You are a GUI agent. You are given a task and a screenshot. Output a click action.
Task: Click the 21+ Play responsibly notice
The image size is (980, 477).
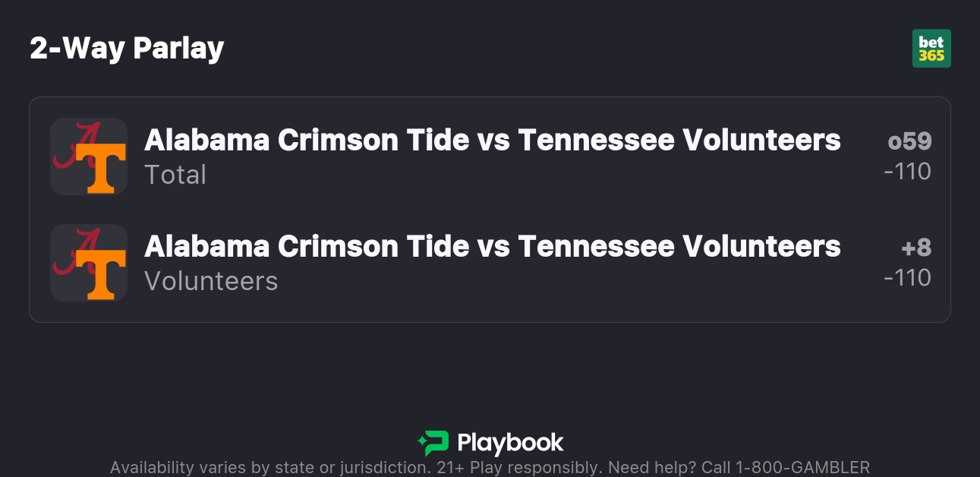(x=519, y=467)
